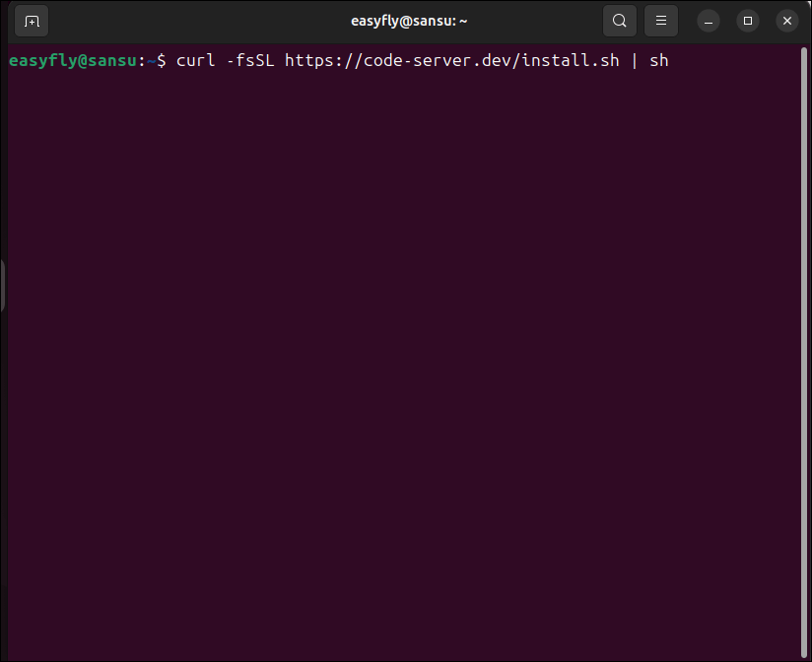The width and height of the screenshot is (812, 662).
Task: Close the terminal window
Action: pyautogui.click(x=786, y=22)
